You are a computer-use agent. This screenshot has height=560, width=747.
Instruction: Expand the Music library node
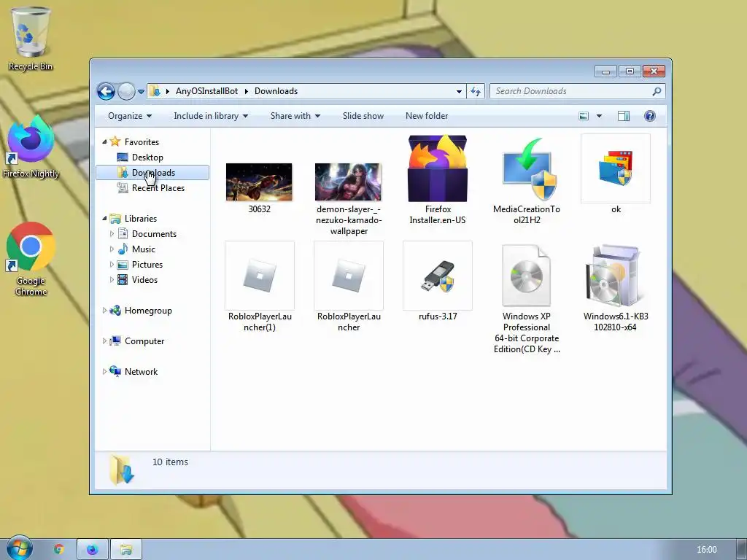pos(112,249)
